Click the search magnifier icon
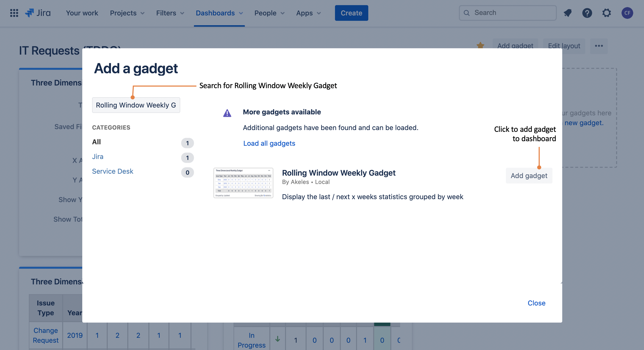This screenshot has width=644, height=350. point(467,12)
